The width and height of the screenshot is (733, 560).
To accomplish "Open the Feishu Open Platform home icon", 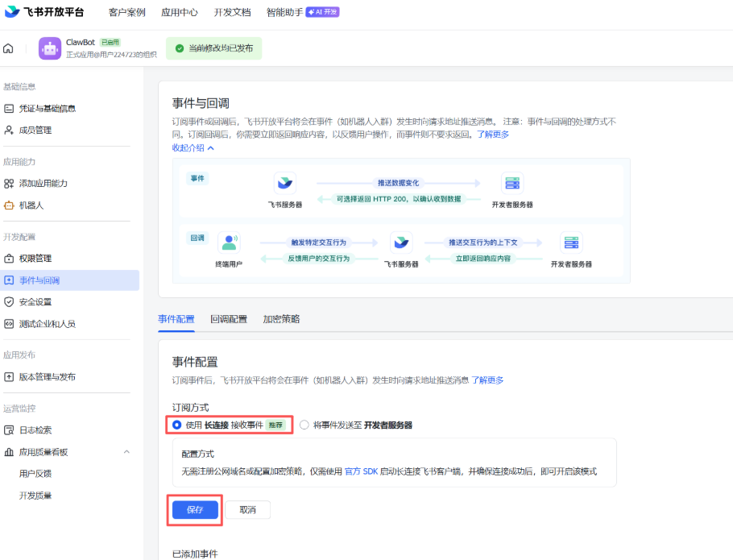I will point(8,48).
